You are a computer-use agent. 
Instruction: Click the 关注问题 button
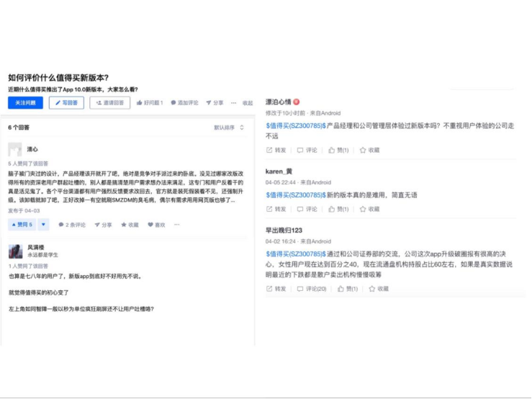26,103
